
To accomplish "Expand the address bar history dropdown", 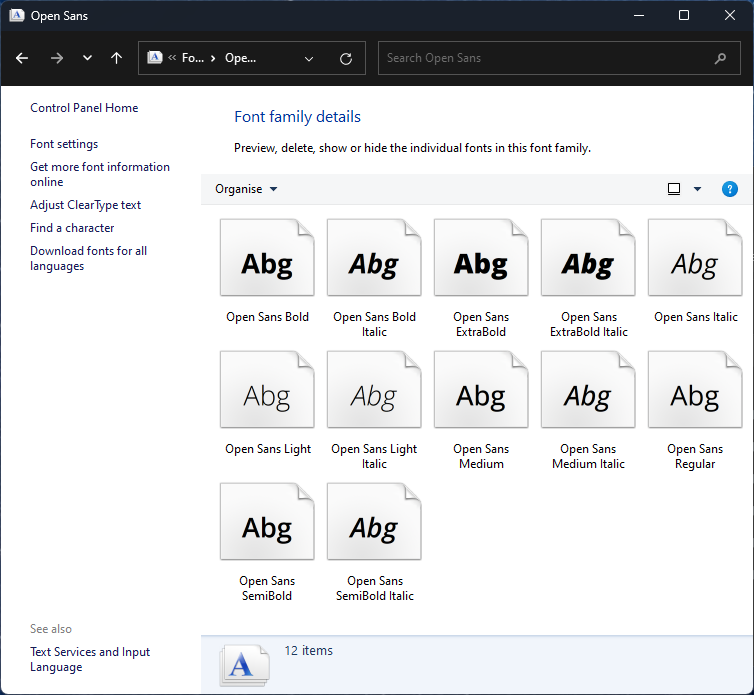I will click(x=309, y=59).
